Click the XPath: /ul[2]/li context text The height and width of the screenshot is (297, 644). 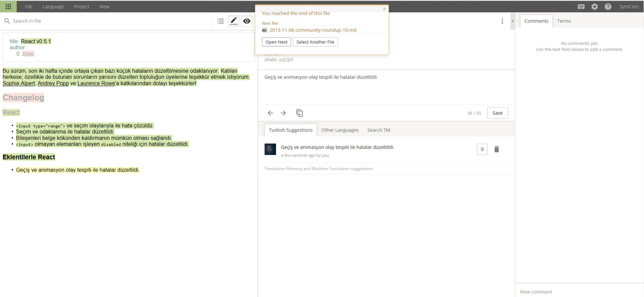pyautogui.click(x=279, y=60)
